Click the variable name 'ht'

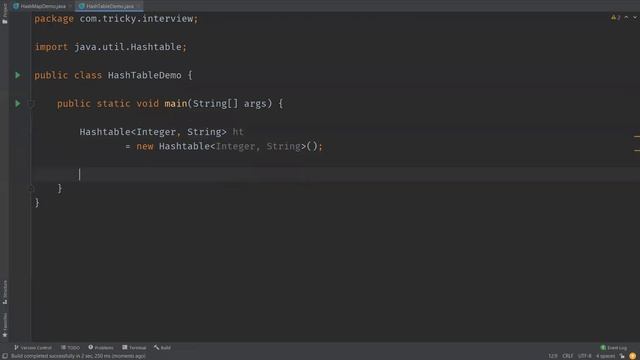pos(238,132)
